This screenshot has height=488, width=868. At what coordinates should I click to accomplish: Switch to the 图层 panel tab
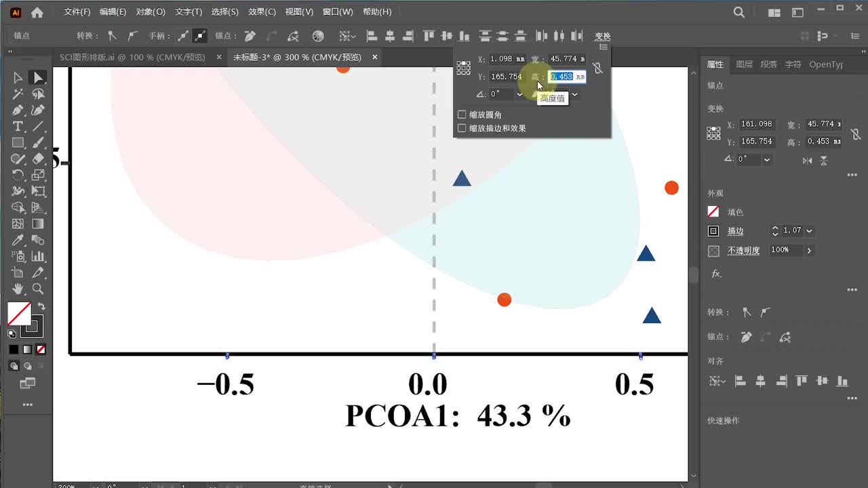pos(744,64)
